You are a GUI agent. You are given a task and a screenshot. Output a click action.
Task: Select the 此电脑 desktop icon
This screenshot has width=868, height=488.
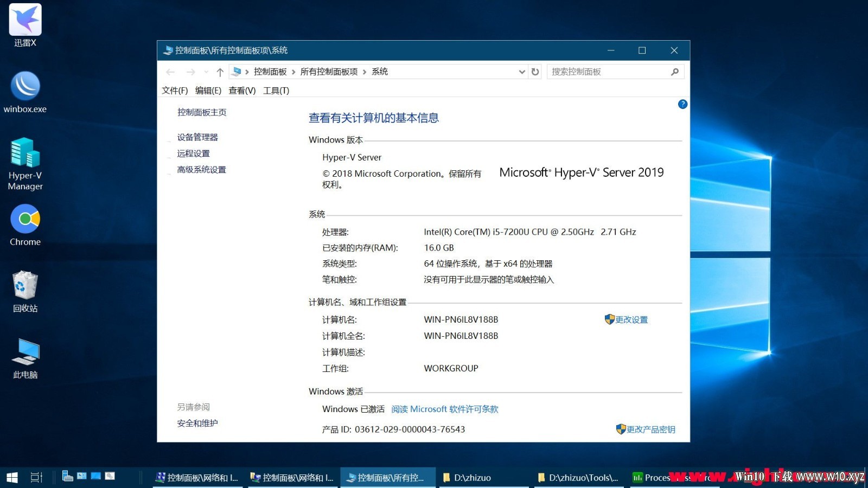pos(25,358)
